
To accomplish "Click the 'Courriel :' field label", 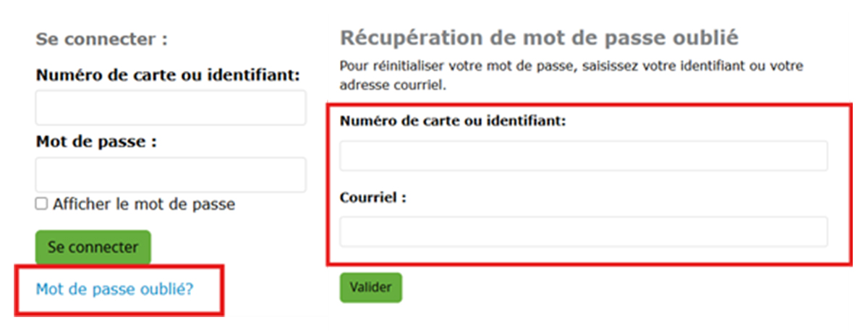I will coord(373,197).
